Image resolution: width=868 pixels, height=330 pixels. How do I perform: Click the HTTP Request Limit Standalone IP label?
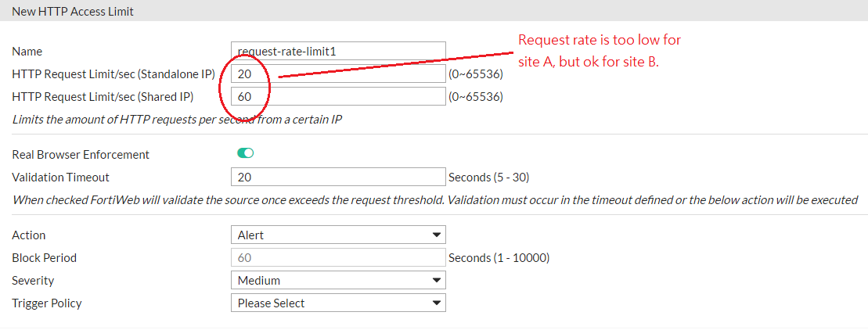click(x=113, y=74)
